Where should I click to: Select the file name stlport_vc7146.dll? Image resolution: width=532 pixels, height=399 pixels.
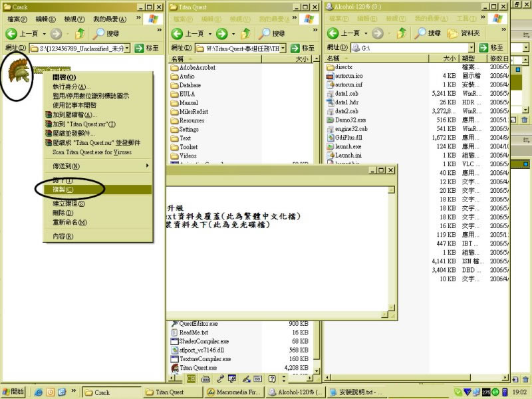[x=201, y=350]
